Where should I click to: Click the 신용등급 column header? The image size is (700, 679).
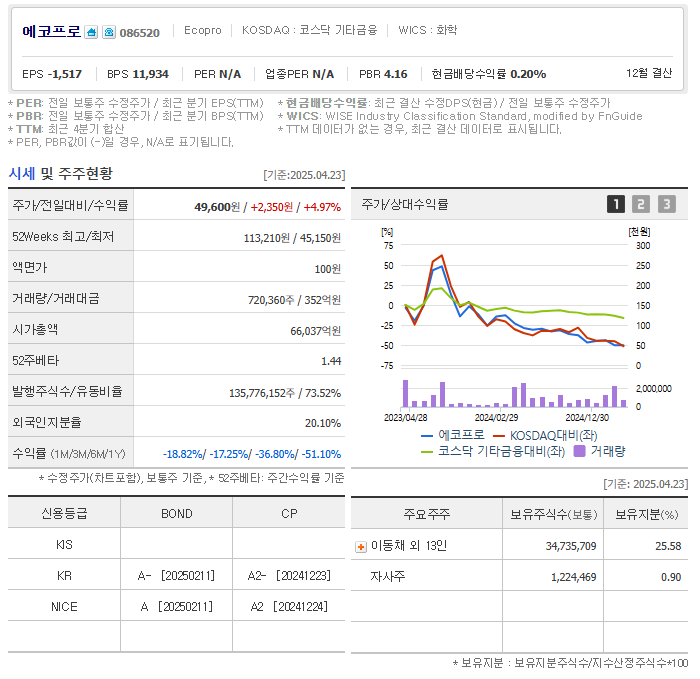click(x=64, y=513)
